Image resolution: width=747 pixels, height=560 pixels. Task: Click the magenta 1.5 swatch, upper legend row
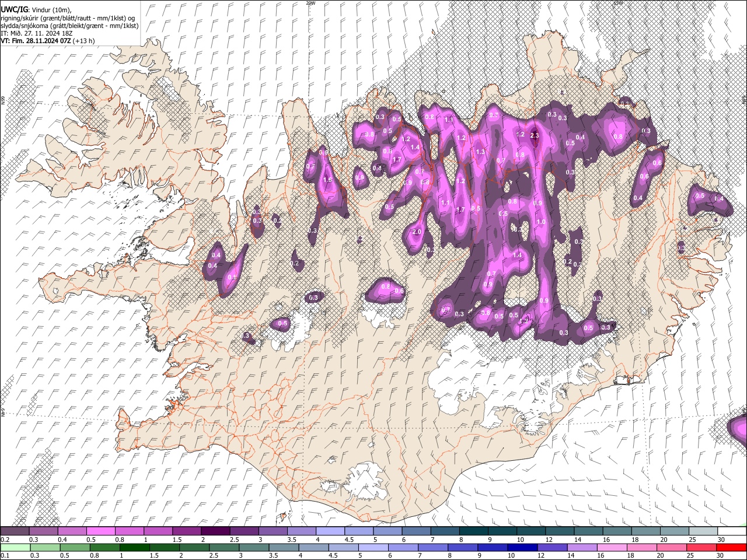point(187,531)
